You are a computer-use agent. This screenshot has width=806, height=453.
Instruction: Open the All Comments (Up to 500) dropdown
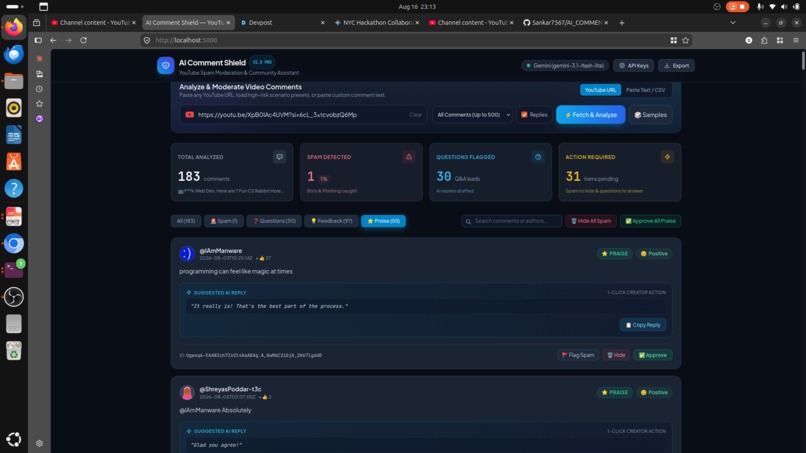[x=472, y=115]
